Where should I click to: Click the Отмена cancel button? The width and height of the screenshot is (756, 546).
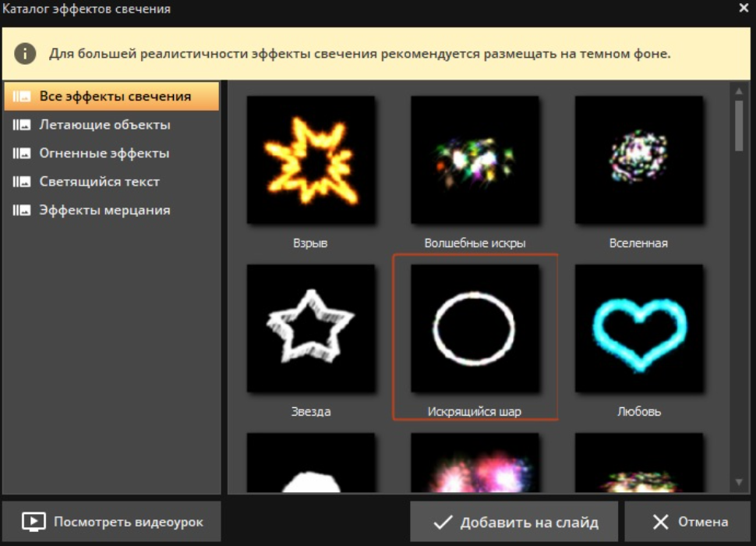point(688,521)
